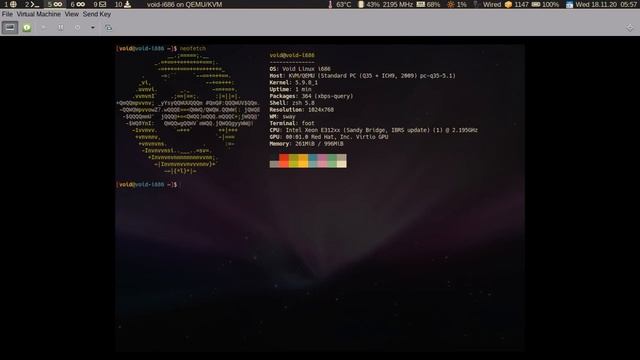This screenshot has height=360, width=640.
Task: Click the yellow neofetch color block
Action: pos(303,160)
